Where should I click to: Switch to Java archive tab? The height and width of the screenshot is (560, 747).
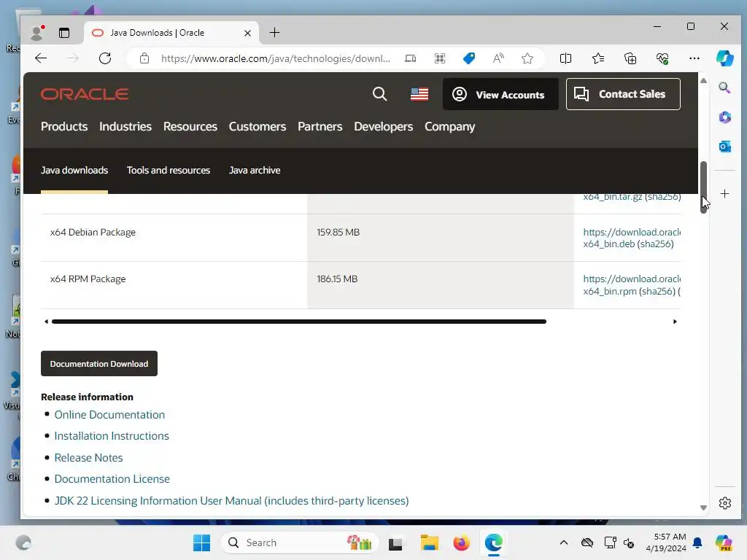[255, 170]
